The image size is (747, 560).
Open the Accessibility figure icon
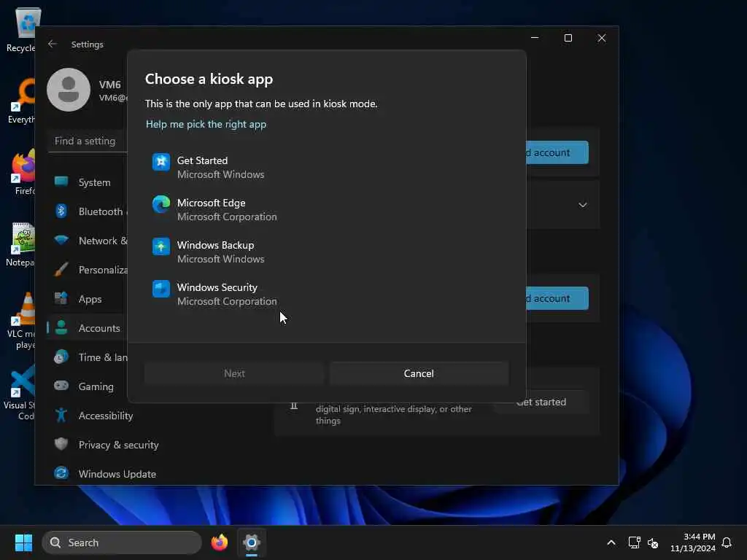coord(61,415)
